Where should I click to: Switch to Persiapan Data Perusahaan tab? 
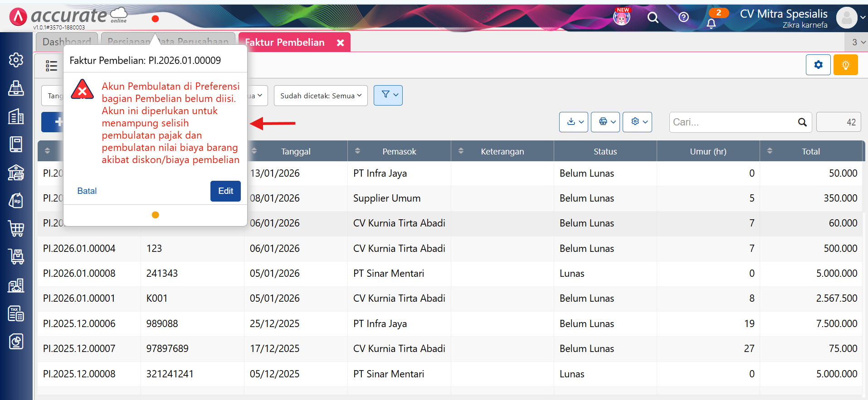point(168,42)
